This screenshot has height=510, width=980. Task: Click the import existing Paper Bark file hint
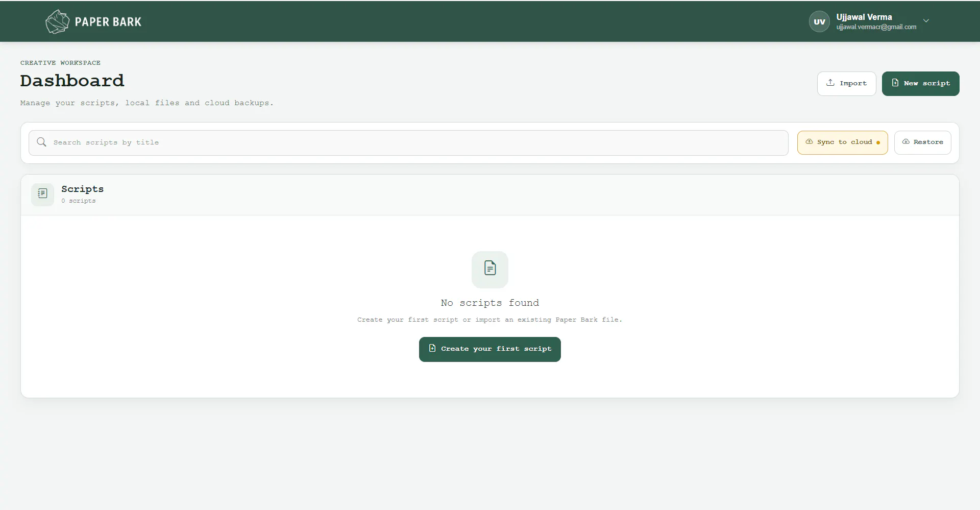[489, 320]
